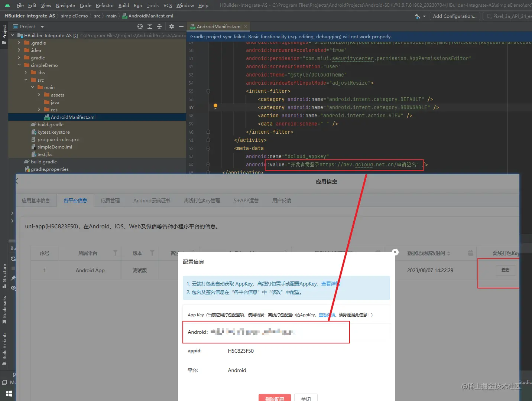
Task: Expand the res folder
Action: pos(39,110)
